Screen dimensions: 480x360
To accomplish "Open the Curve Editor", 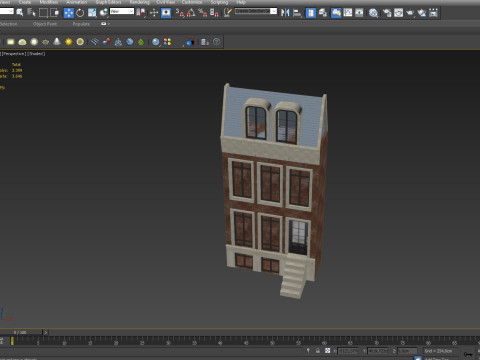I will (x=348, y=13).
